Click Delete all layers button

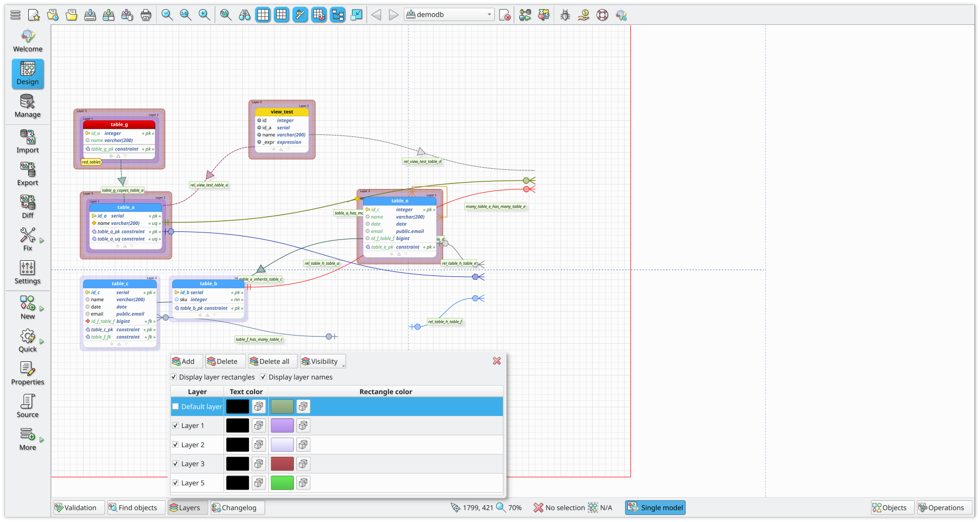tap(273, 361)
